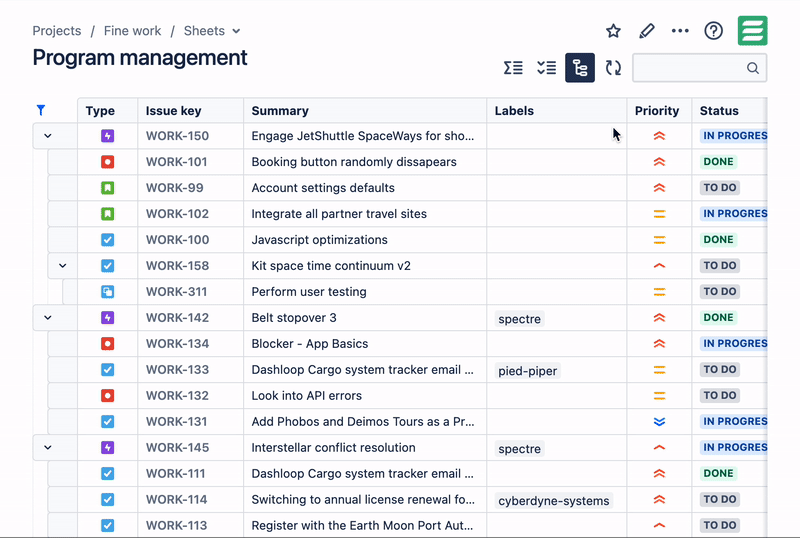Image resolution: width=800 pixels, height=538 pixels.
Task: Collapse the WORK-145 epic row
Action: tap(47, 447)
